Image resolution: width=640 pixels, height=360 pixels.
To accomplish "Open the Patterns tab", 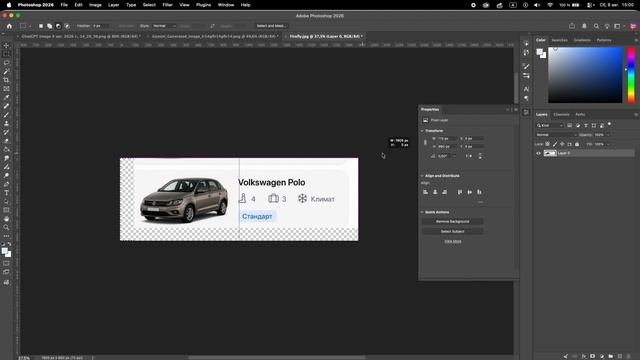I will (604, 40).
